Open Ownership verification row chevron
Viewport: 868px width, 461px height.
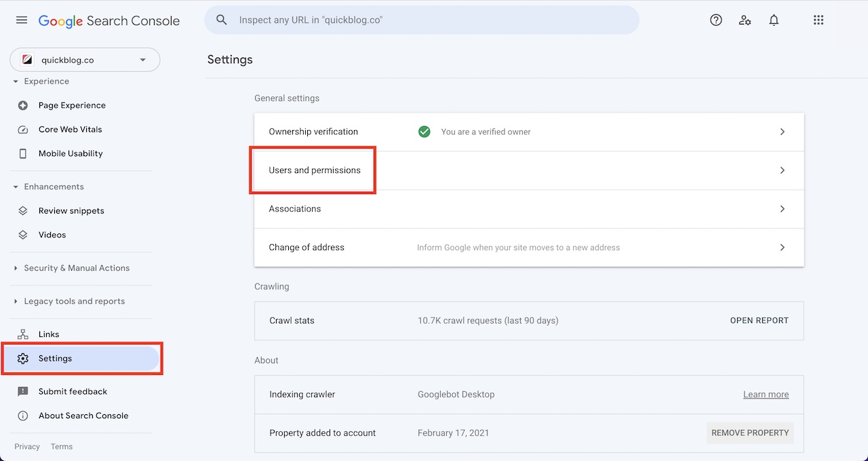pos(783,132)
